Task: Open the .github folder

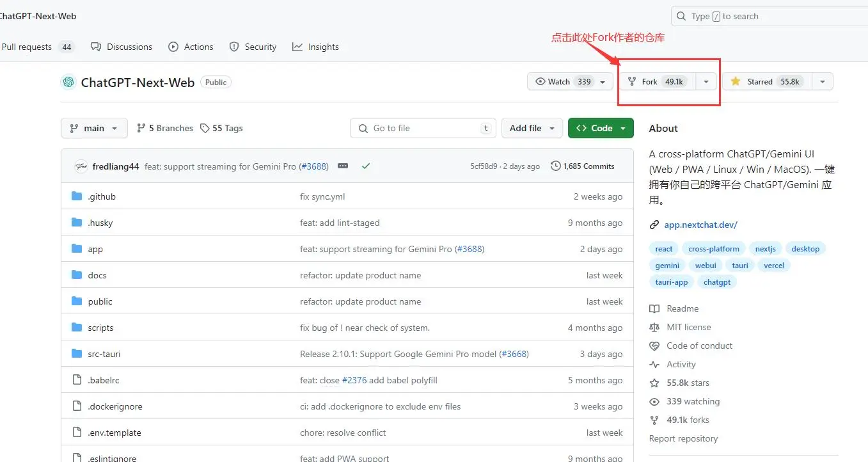Action: pyautogui.click(x=101, y=196)
